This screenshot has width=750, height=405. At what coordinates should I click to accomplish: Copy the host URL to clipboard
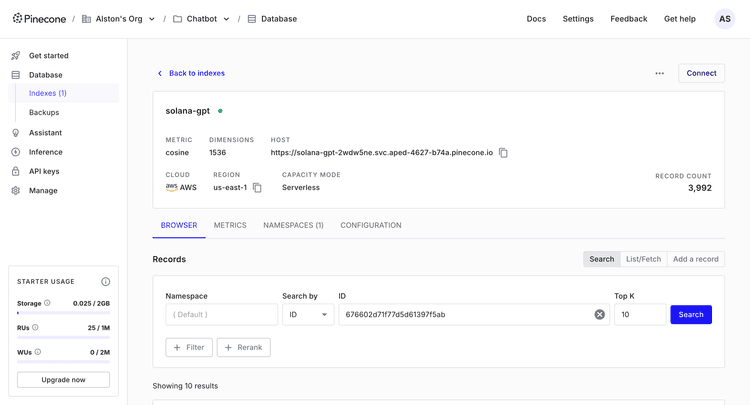[x=503, y=153]
